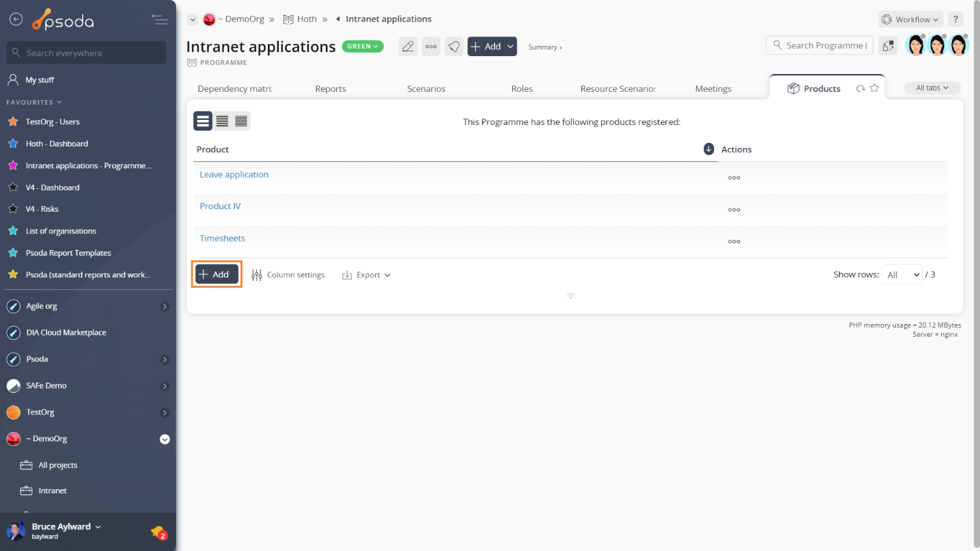Open Column settings
980x551 pixels.
point(288,275)
